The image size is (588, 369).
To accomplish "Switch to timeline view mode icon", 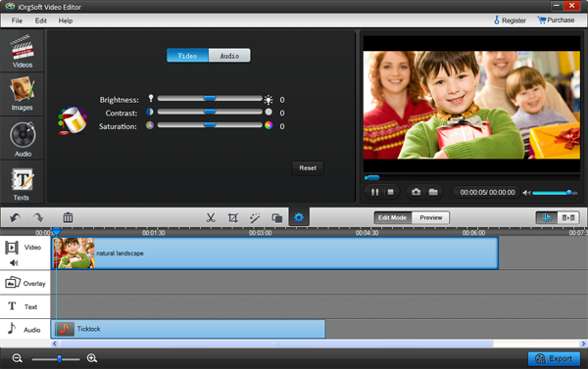I will pos(547,217).
